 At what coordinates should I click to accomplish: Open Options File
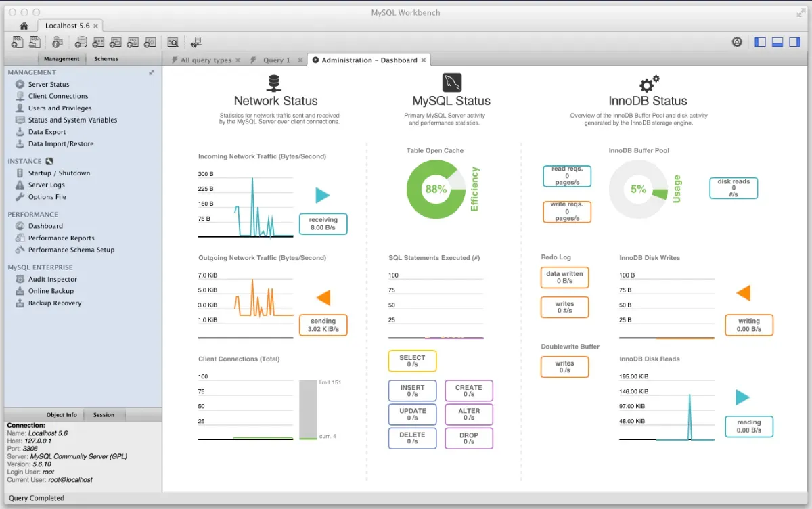coord(47,197)
